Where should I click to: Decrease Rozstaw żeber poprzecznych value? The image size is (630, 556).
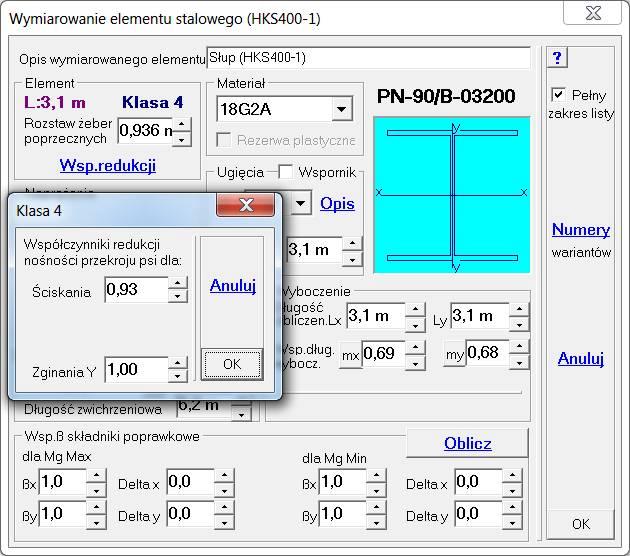pos(182,139)
